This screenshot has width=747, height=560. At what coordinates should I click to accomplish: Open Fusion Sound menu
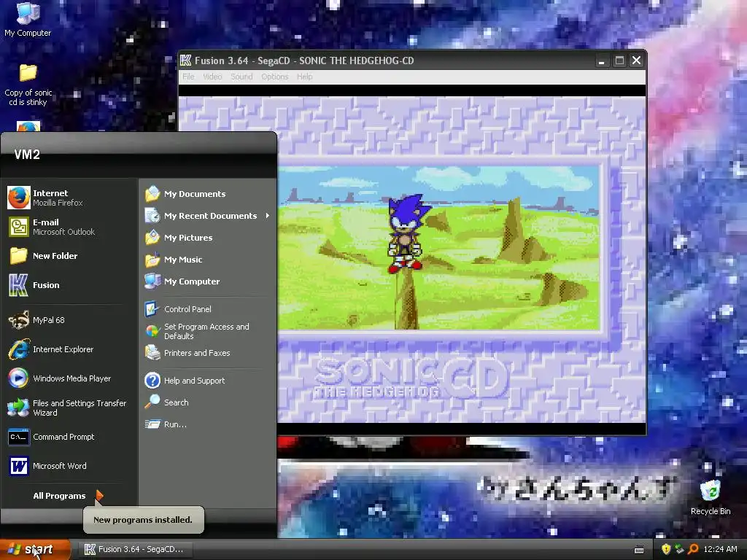point(241,77)
